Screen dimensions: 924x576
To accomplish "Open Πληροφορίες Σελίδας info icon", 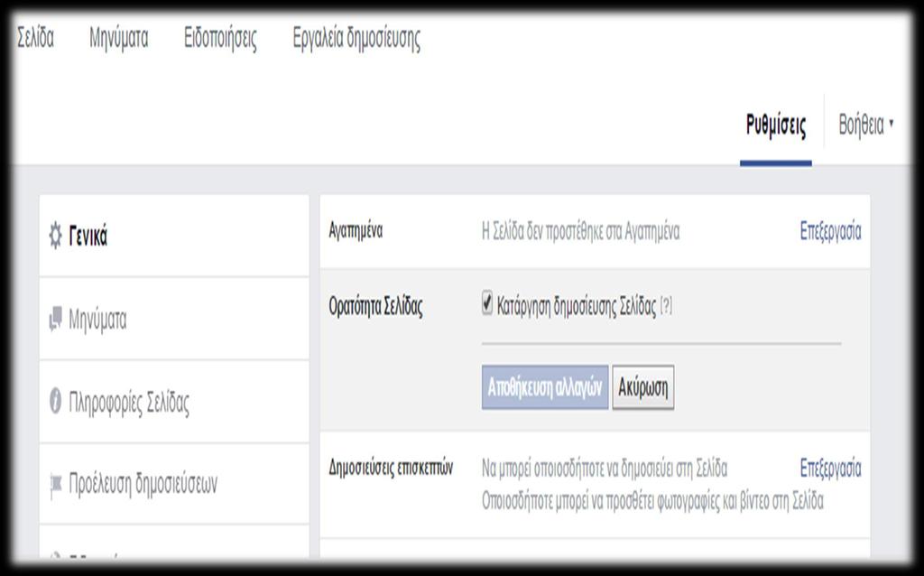I will (x=56, y=402).
